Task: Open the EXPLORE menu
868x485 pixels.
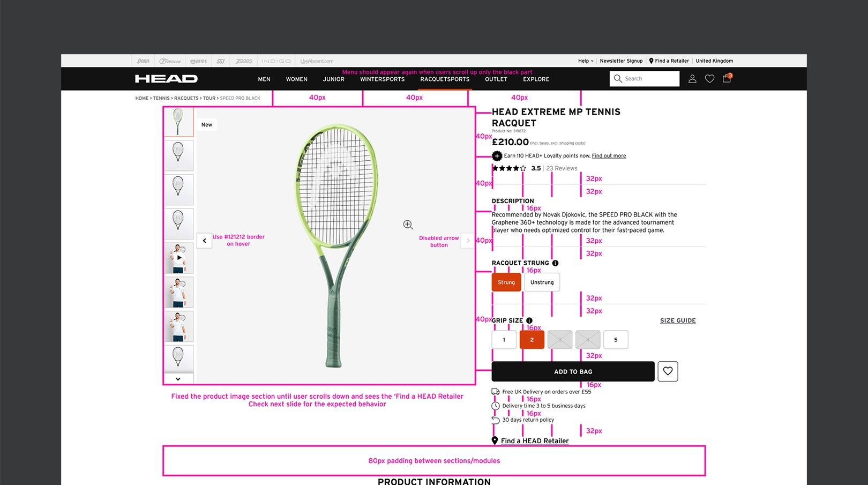Action: coord(536,79)
